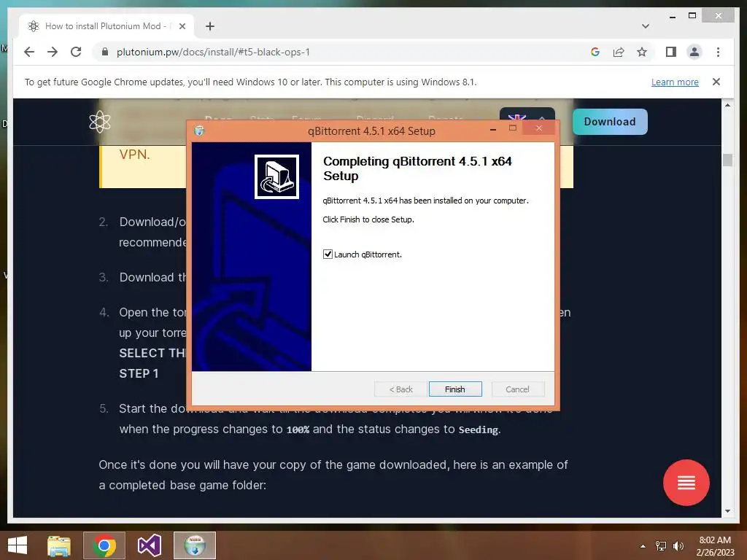The height and width of the screenshot is (560, 747).
Task: Bookmark this page with the star icon
Action: click(642, 52)
